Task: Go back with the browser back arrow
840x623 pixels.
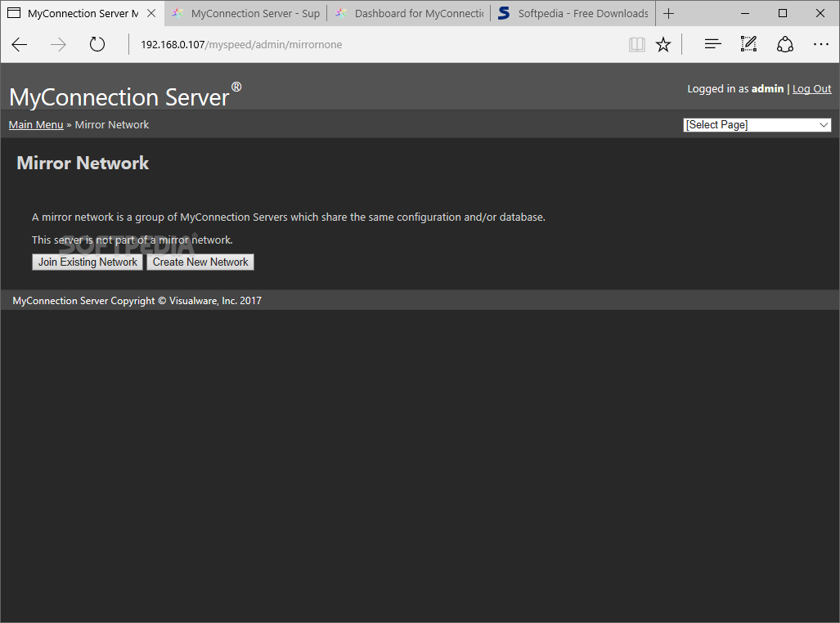Action: (20, 44)
